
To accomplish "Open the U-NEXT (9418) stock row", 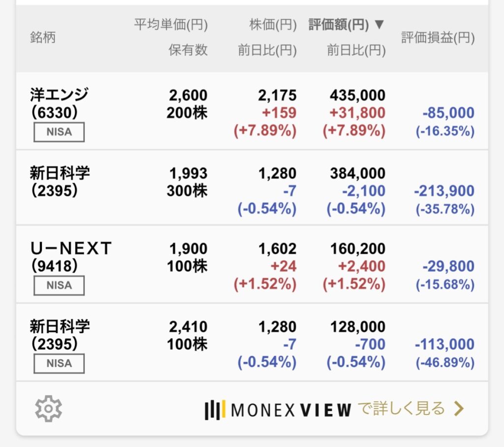I will 252,264.
